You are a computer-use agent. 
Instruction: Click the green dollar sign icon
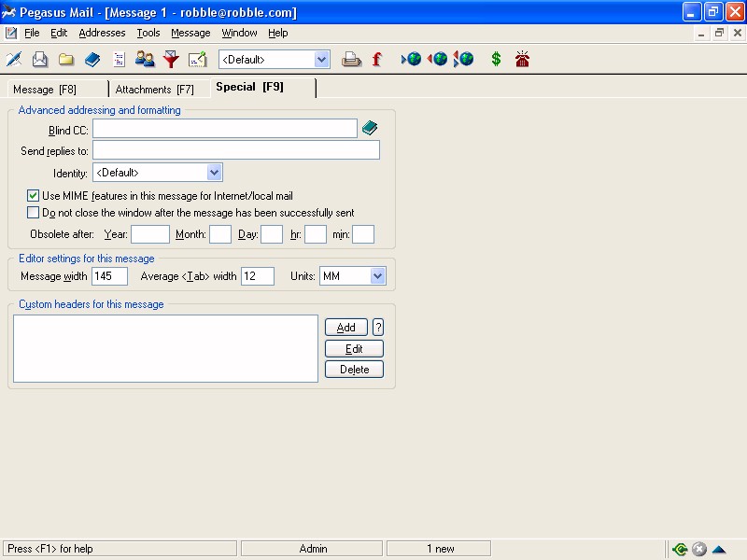496,59
